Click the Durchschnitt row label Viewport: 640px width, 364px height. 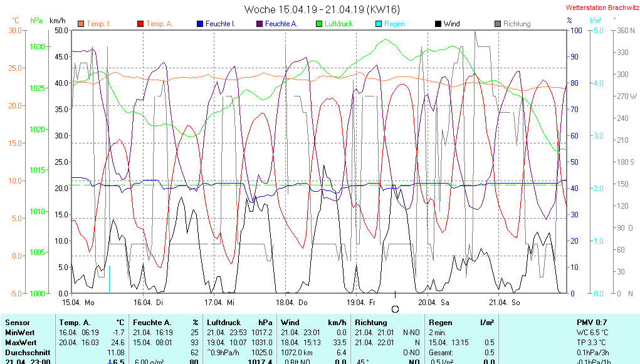[x=26, y=353]
